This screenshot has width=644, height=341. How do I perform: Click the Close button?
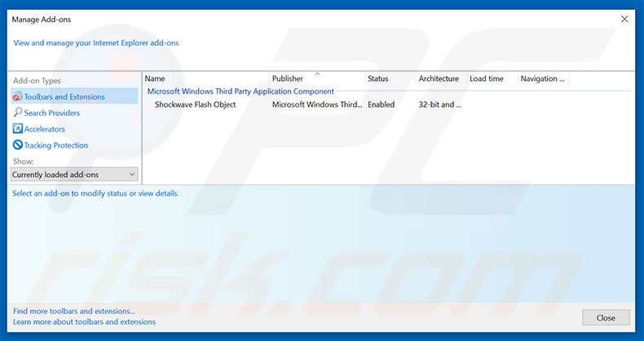[x=606, y=317]
